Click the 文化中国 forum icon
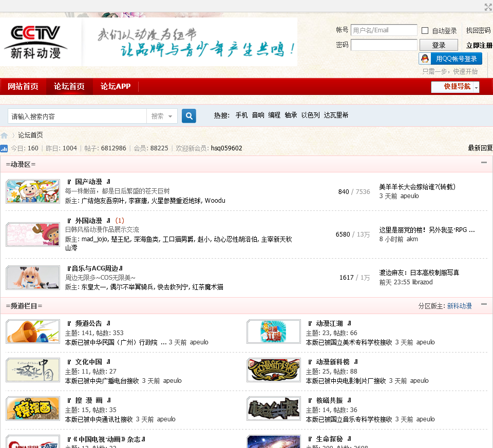493x448 pixels. [33, 370]
